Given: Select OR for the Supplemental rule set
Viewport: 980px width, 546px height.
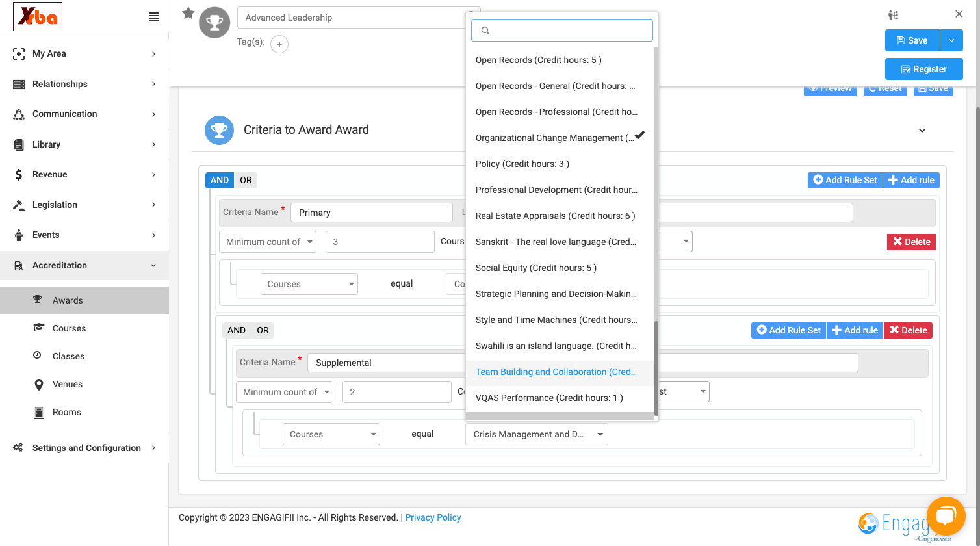Looking at the screenshot, I should (x=263, y=330).
